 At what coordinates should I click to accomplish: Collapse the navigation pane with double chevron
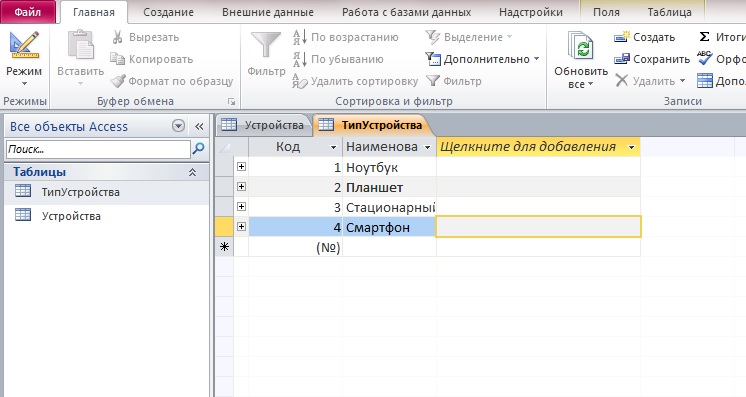(199, 126)
